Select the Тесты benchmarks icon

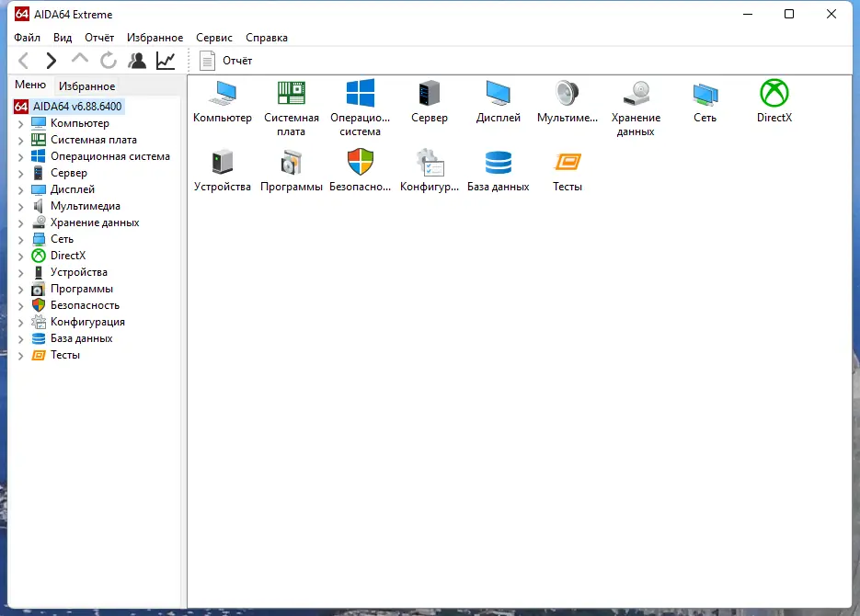click(567, 164)
